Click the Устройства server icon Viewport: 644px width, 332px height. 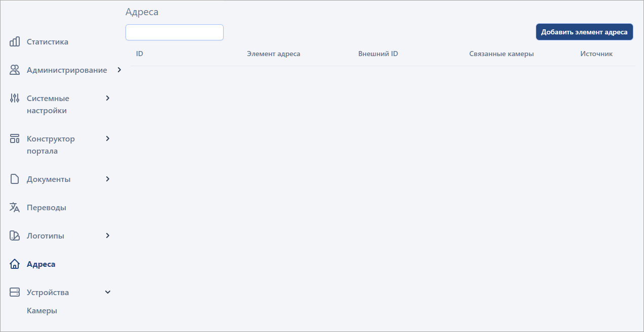tap(15, 293)
